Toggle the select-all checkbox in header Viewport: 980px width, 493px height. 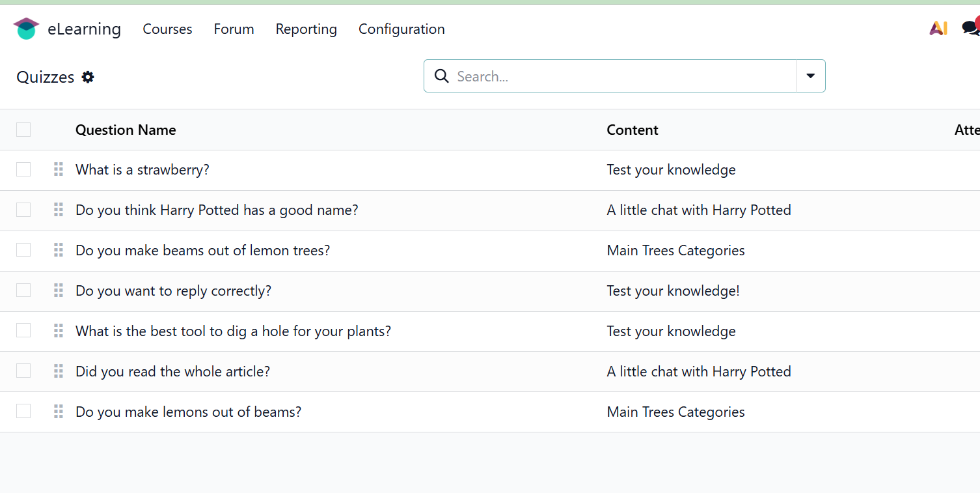click(23, 130)
